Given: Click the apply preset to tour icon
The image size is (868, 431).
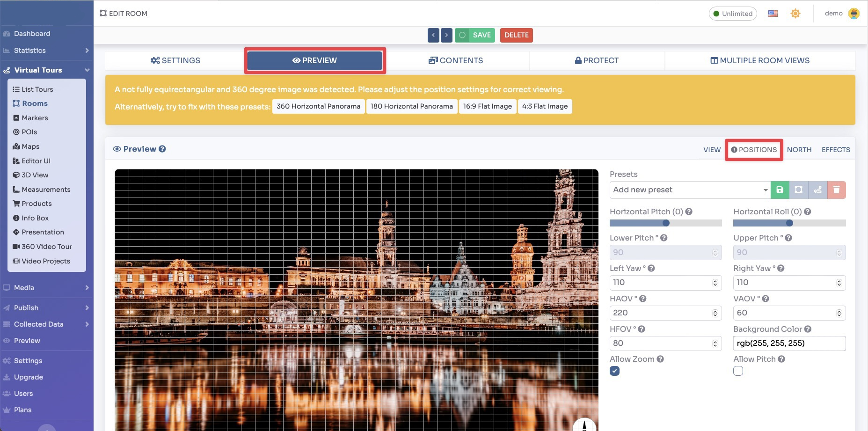Looking at the screenshot, I should (x=817, y=190).
